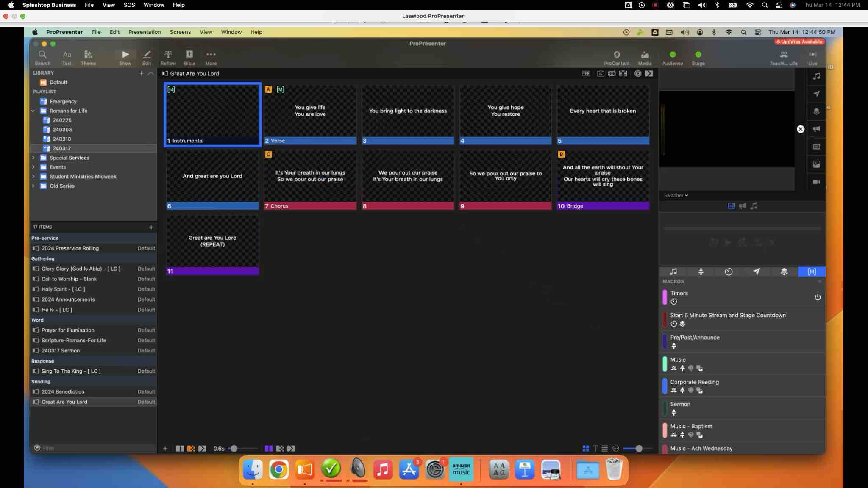The height and width of the screenshot is (488, 868).
Task: Adjust the thumbnail size slider
Action: pos(638,448)
